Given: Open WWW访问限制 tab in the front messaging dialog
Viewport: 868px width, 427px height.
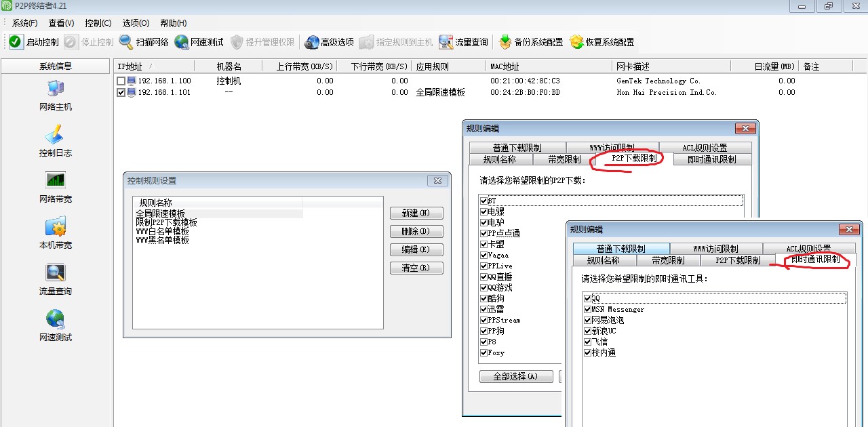Looking at the screenshot, I should pyautogui.click(x=716, y=249).
